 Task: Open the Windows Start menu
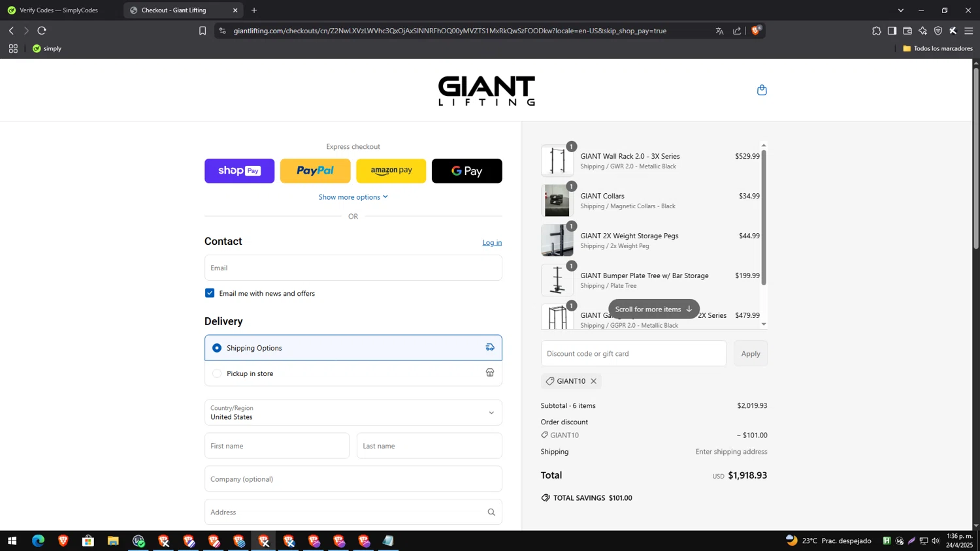tap(12, 541)
